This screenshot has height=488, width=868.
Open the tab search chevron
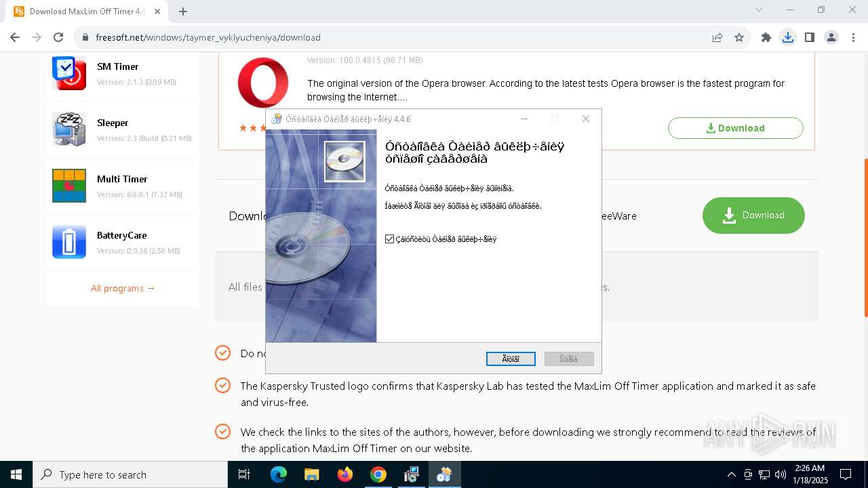(x=759, y=9)
